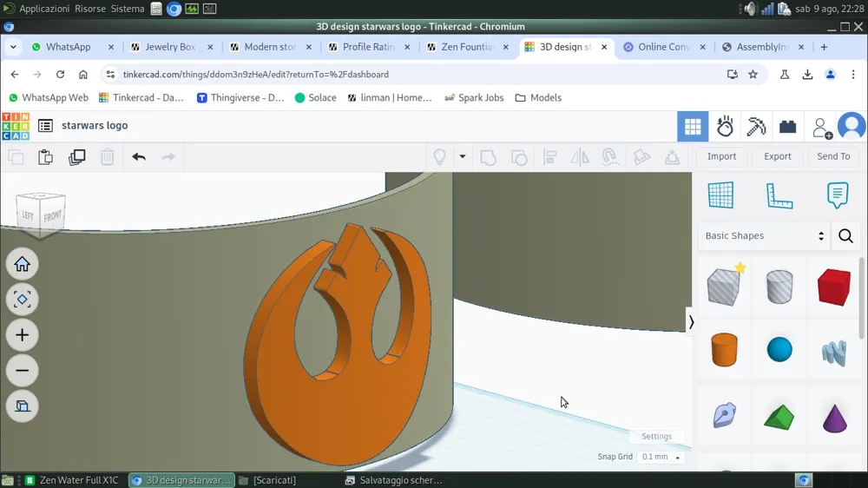Select the blue Sphere shape
The image size is (868, 488).
point(779,350)
